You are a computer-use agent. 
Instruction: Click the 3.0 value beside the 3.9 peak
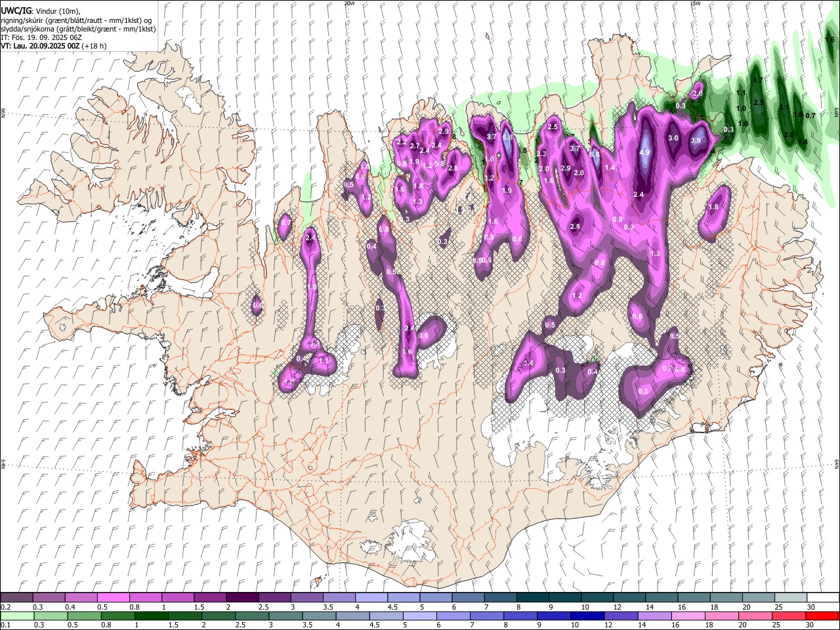pyautogui.click(x=673, y=138)
